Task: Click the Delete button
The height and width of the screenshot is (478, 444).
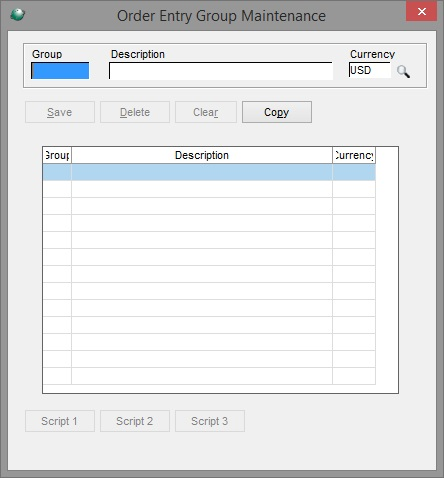Action: pyautogui.click(x=135, y=112)
